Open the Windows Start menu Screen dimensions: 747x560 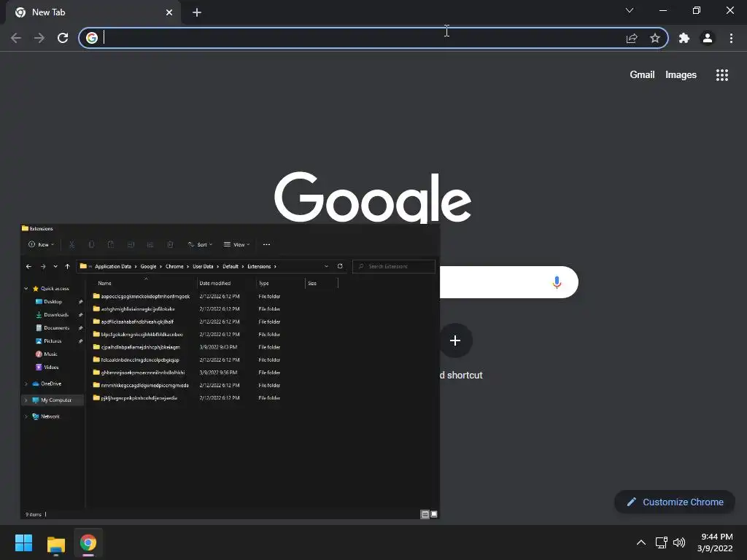pos(24,542)
